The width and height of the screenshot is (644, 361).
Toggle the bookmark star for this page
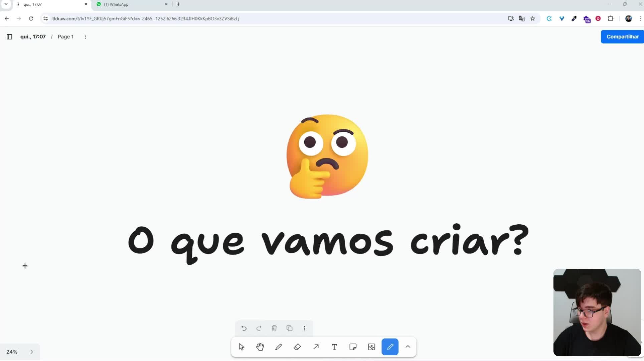(x=533, y=18)
